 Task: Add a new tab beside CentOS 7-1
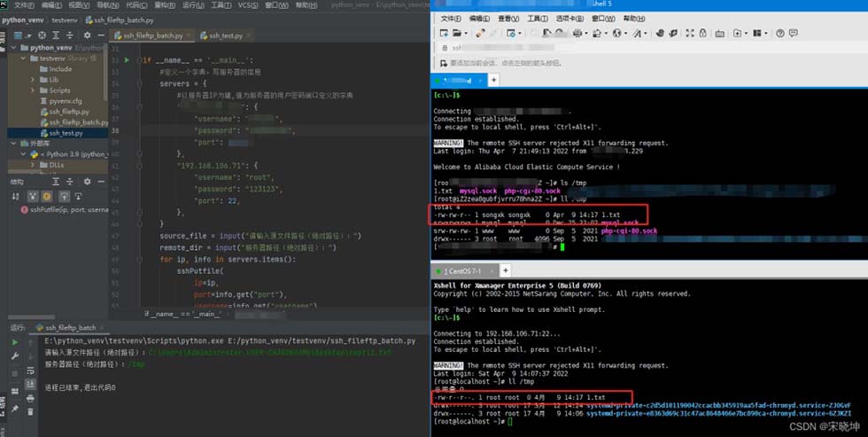click(x=505, y=271)
